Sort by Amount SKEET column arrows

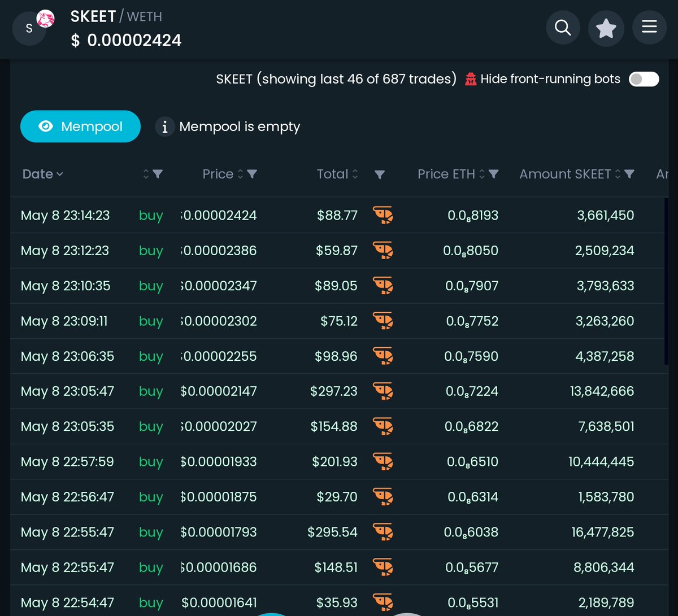pyautogui.click(x=618, y=174)
